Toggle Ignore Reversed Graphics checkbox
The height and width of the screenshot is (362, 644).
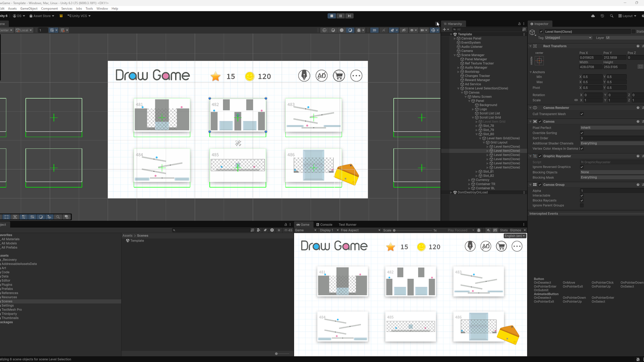pos(582,167)
